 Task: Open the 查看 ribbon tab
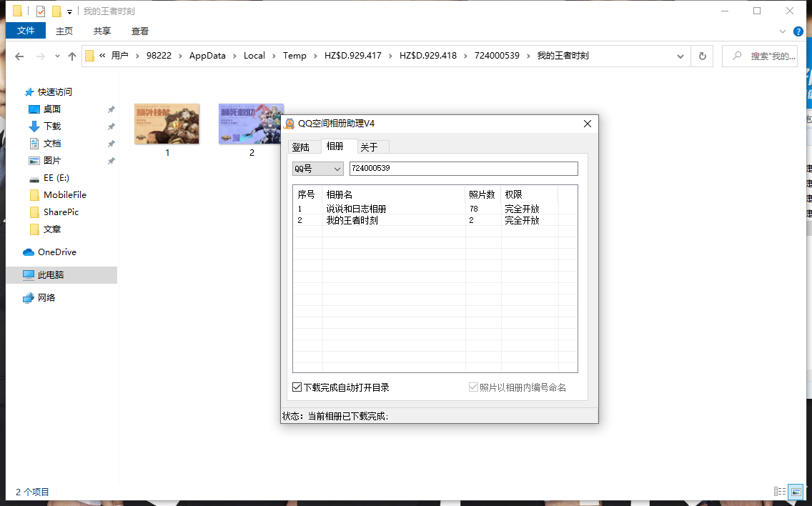coord(140,31)
